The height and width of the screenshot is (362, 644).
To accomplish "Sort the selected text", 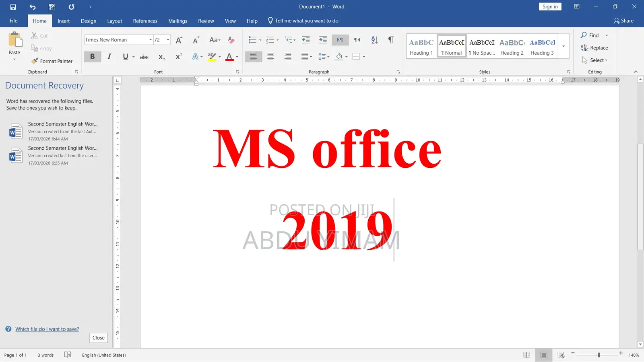I will [374, 40].
